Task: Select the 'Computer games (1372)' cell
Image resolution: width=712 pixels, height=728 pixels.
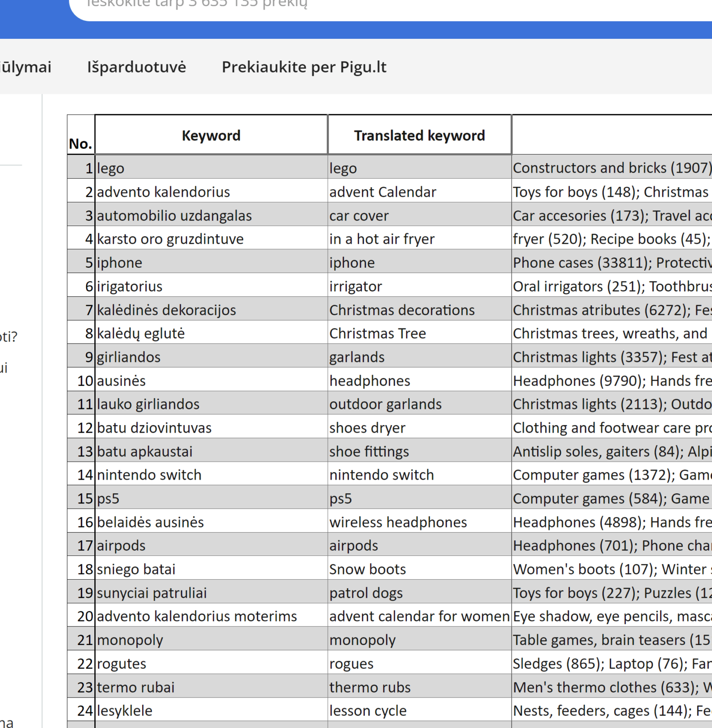Action: [612, 473]
